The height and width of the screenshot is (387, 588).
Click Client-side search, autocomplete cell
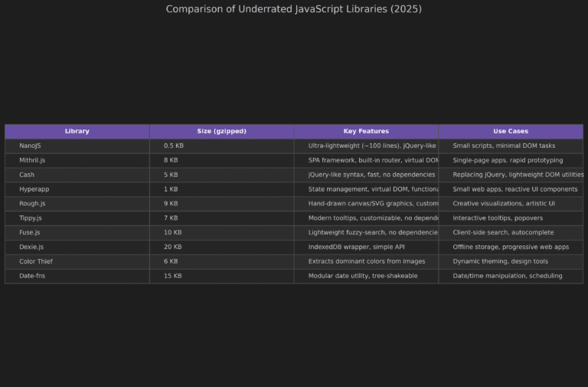point(511,233)
